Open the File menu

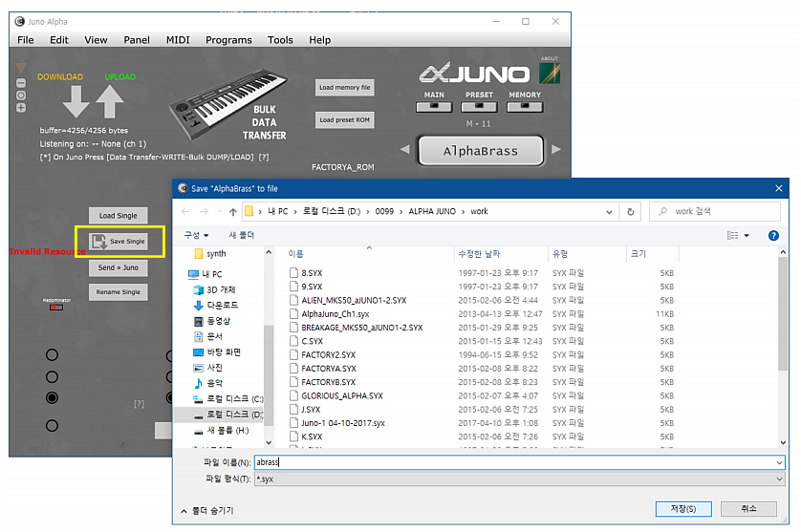26,40
